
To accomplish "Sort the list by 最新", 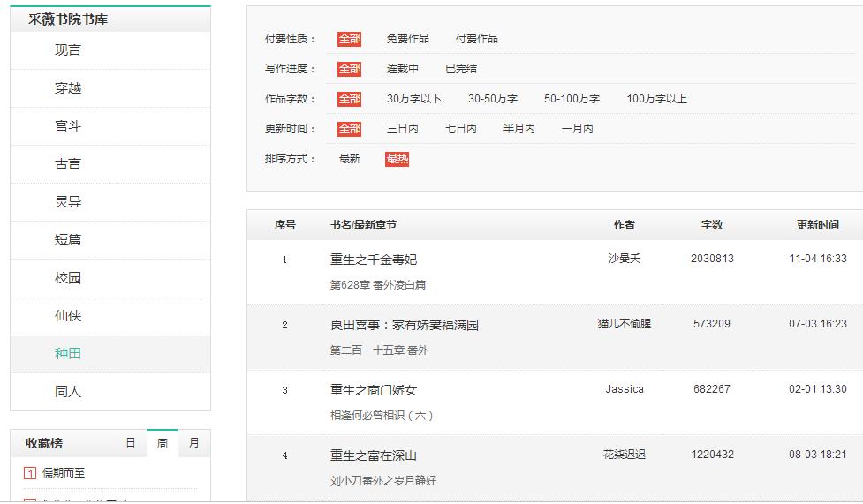I will pyautogui.click(x=349, y=159).
